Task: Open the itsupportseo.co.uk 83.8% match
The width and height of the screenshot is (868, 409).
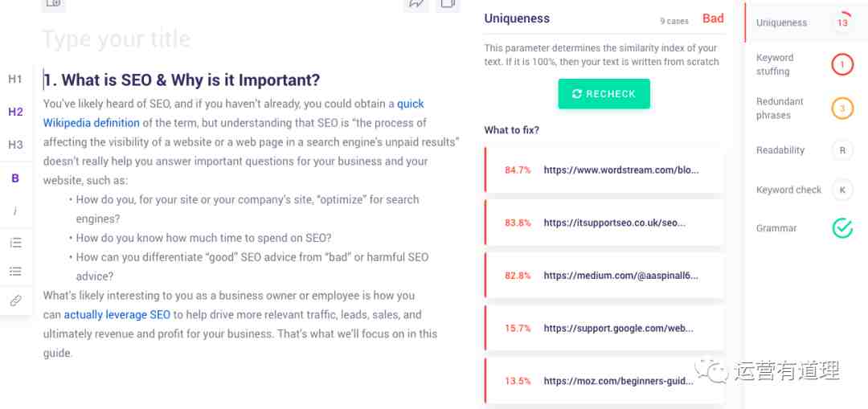Action: coord(604,223)
